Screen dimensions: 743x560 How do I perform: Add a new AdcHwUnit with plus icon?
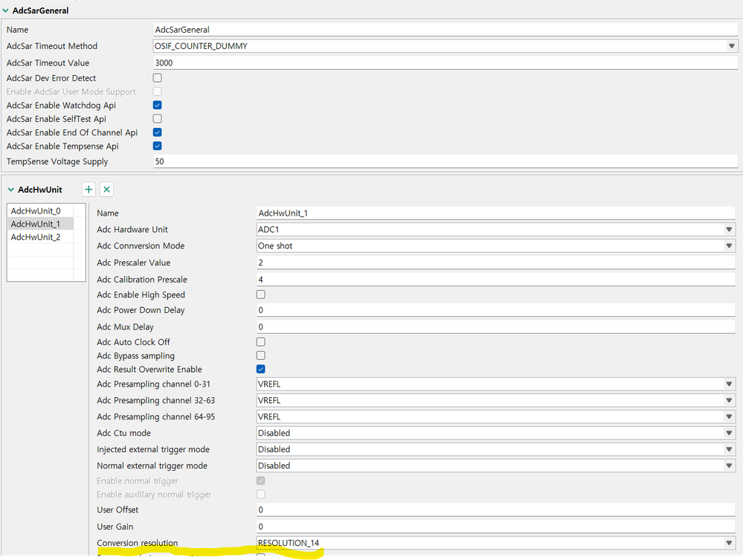coord(89,190)
